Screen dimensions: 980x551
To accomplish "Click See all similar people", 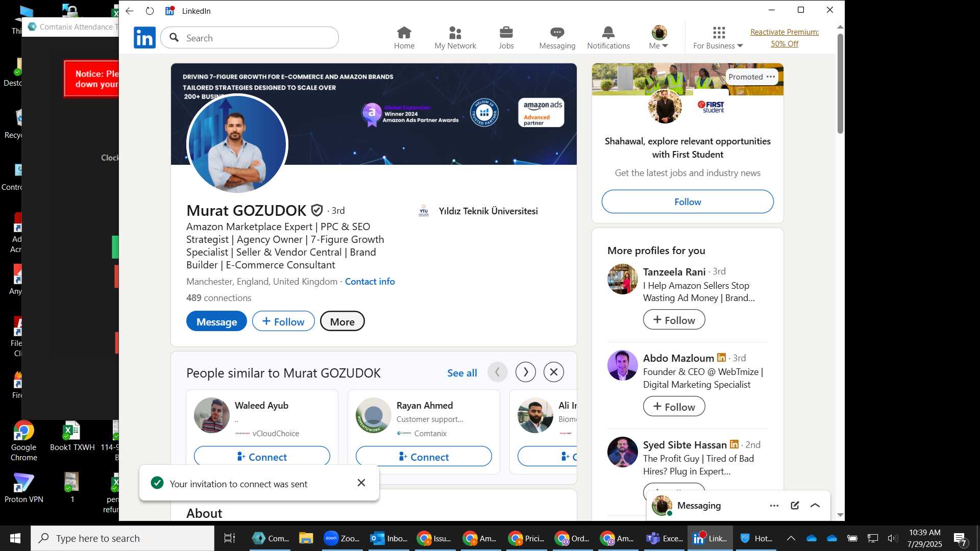I will pos(462,373).
